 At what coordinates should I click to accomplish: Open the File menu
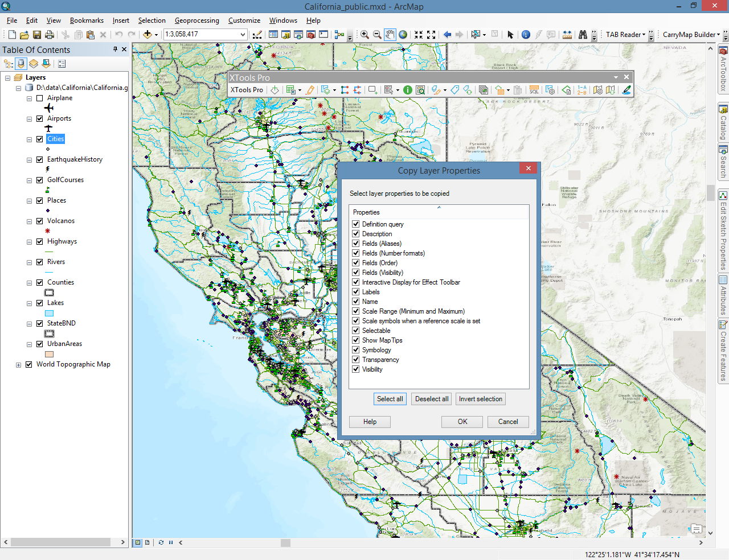tap(12, 20)
